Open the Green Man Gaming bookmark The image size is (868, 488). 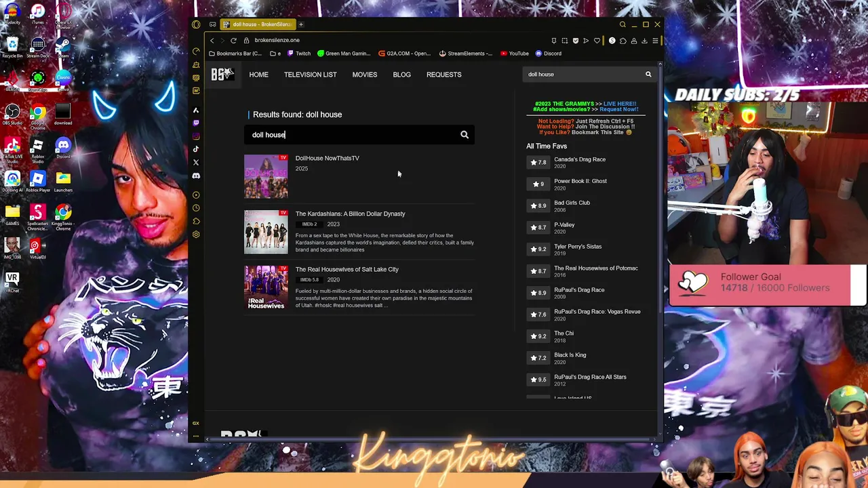coord(344,54)
